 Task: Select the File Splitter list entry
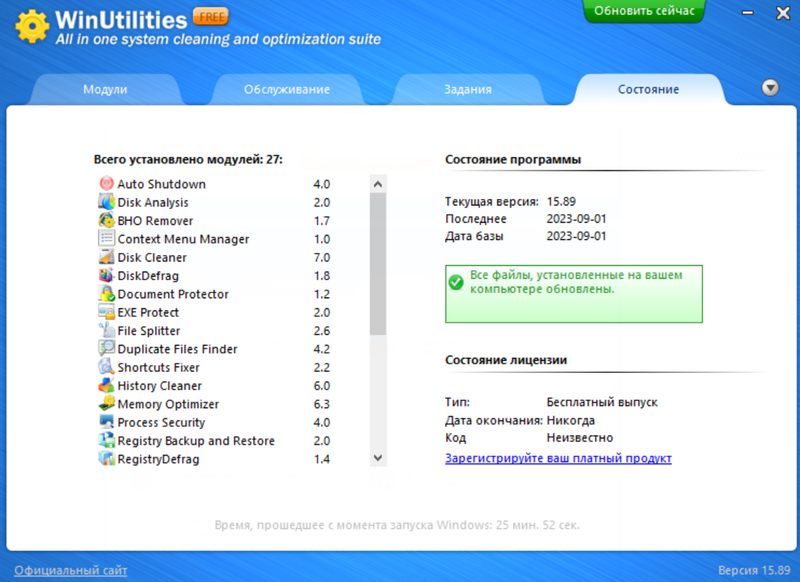[x=214, y=331]
